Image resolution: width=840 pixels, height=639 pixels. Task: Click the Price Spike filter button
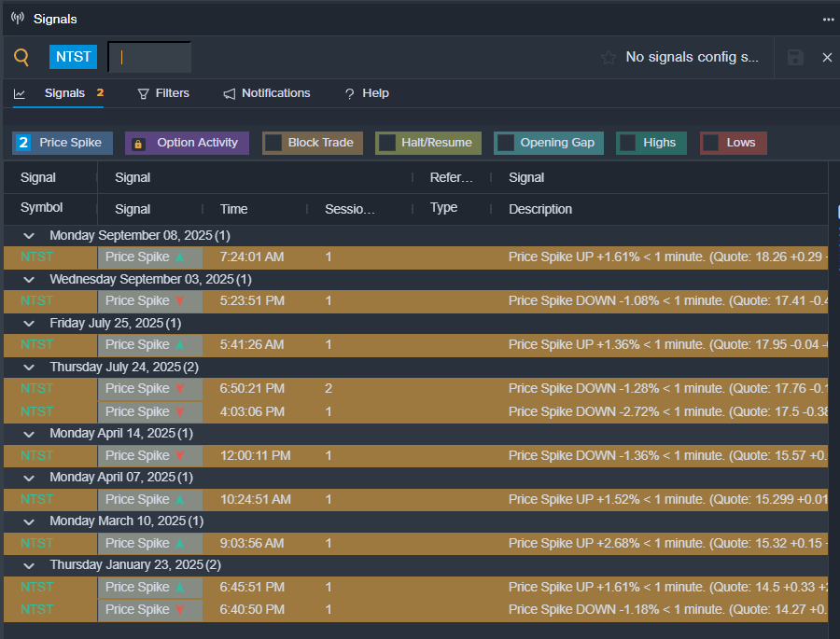(x=63, y=143)
